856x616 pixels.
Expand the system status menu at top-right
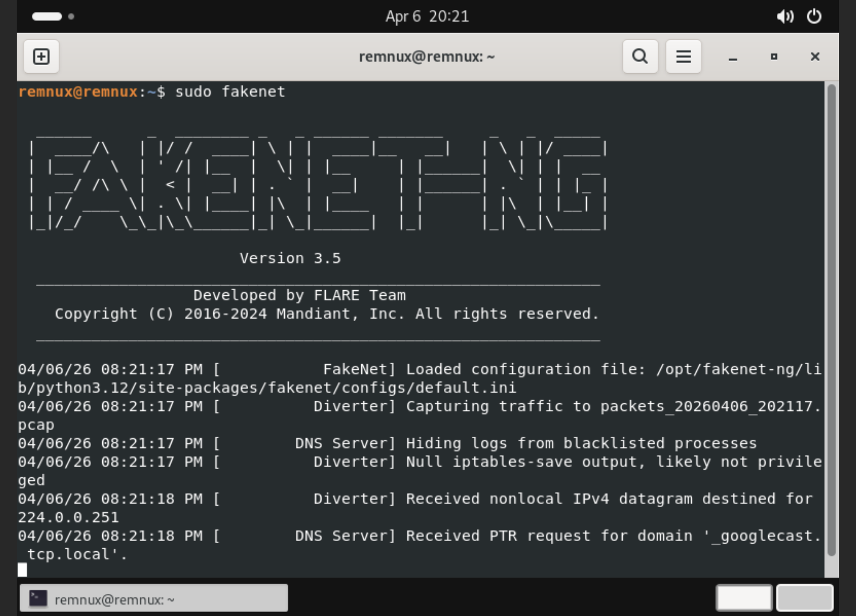799,17
